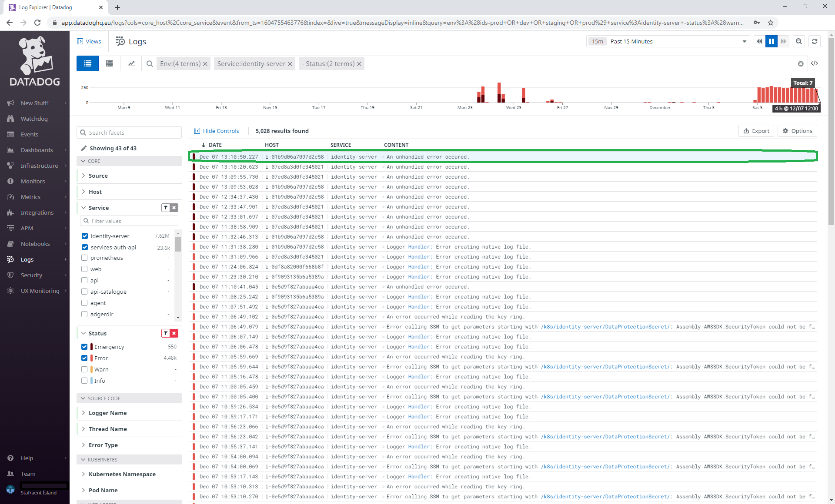This screenshot has height=504, width=835.
Task: Uncheck the Error status
Action: [84, 358]
